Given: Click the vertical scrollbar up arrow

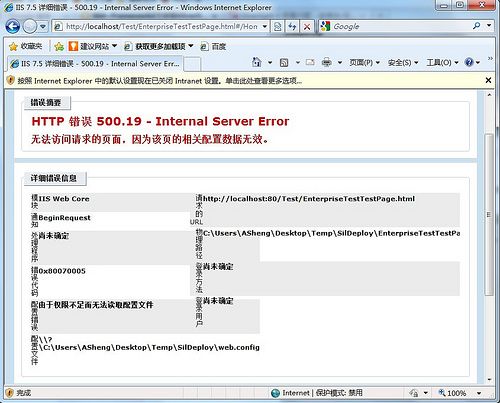Looking at the screenshot, I should (x=489, y=95).
